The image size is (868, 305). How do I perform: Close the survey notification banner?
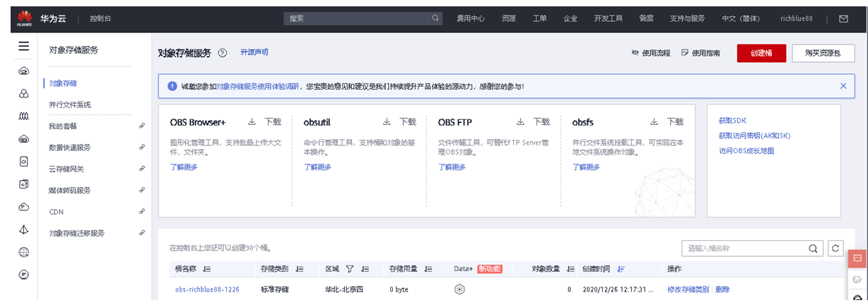843,86
